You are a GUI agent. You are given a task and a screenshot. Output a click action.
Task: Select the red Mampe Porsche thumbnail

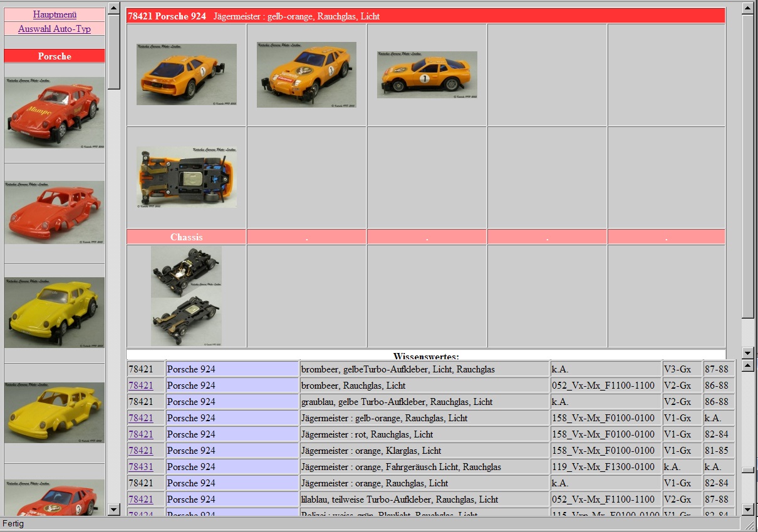tap(55, 113)
